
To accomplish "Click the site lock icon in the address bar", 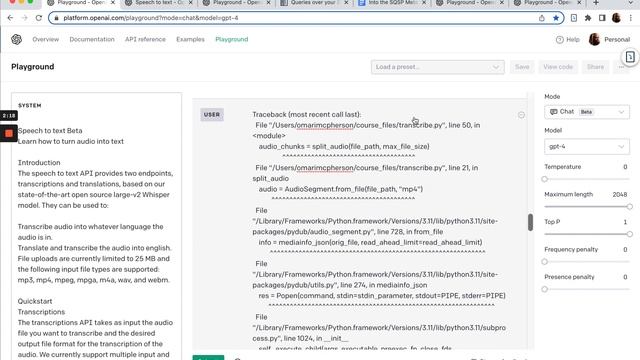I will tap(56, 18).
